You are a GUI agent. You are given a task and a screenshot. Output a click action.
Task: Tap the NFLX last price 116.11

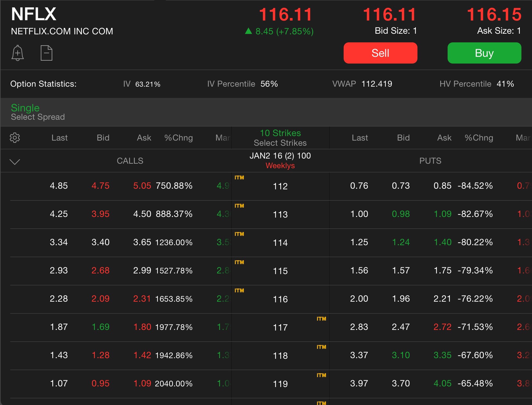pyautogui.click(x=285, y=15)
